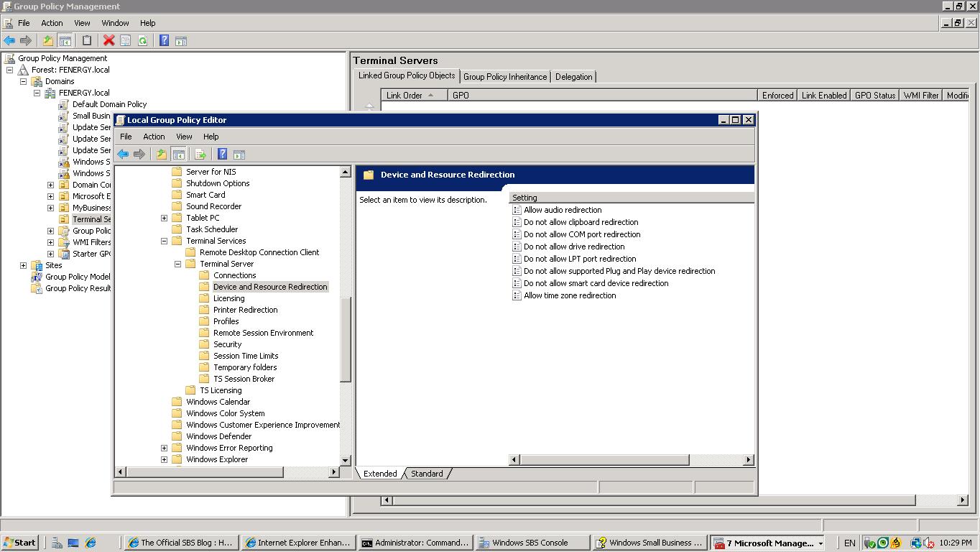Switch to the Standard tab
Image resolution: width=980 pixels, height=552 pixels.
click(x=427, y=474)
